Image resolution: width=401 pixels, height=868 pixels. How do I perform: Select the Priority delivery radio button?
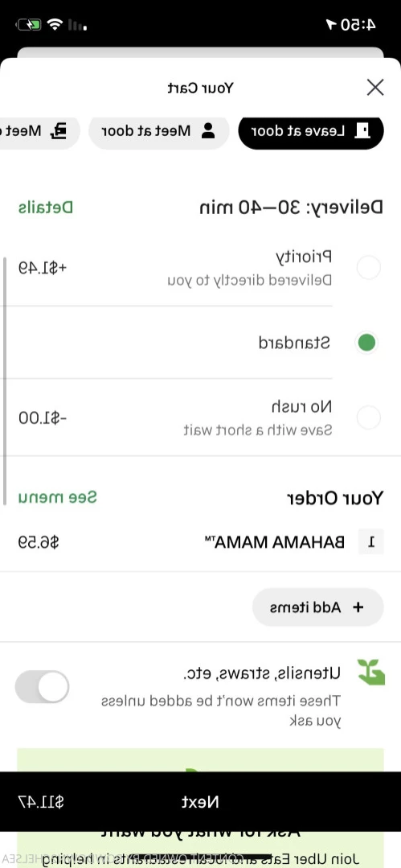[368, 268]
